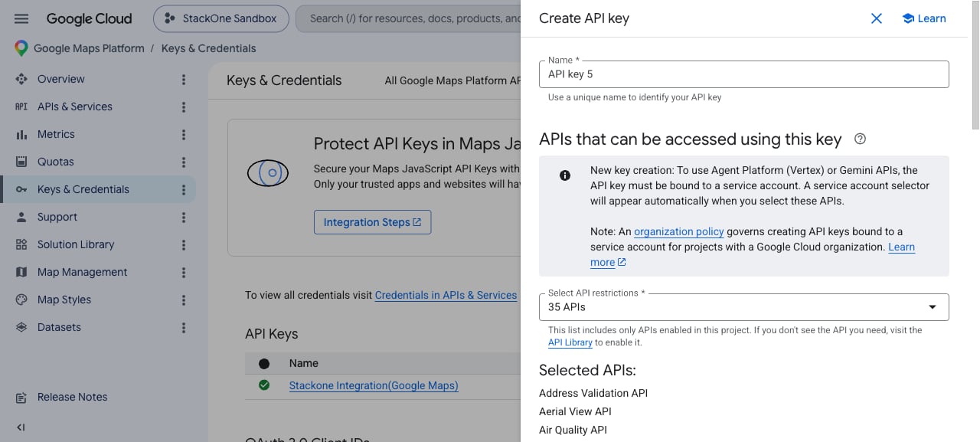Open Map Management in the sidebar
Viewport: 980px width, 442px height.
tap(83, 272)
